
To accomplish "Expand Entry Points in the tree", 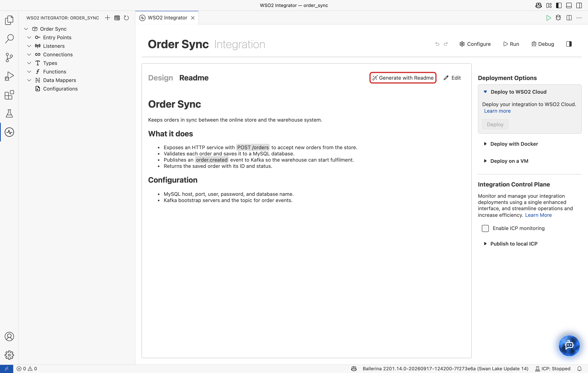I will coord(29,37).
